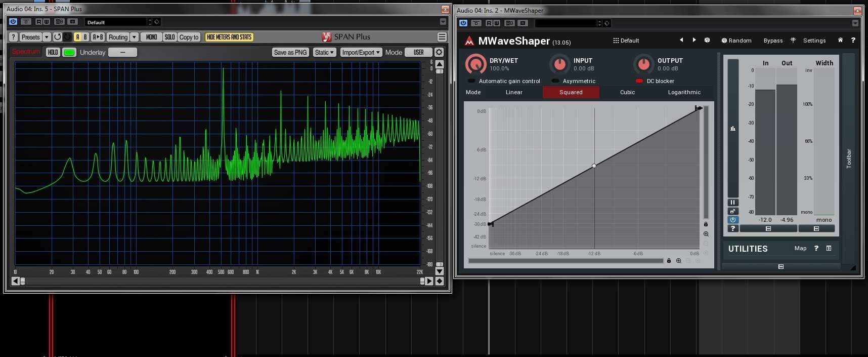Enable the Asymmetric option
868x357 pixels.
point(555,81)
